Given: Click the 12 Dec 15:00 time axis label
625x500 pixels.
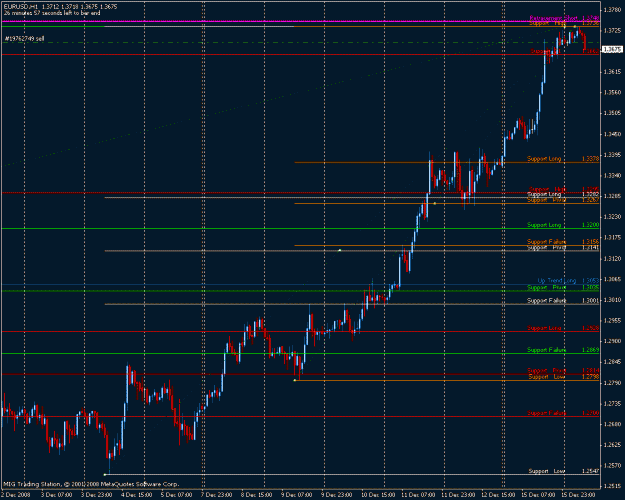Looking at the screenshot, I should (498, 495).
